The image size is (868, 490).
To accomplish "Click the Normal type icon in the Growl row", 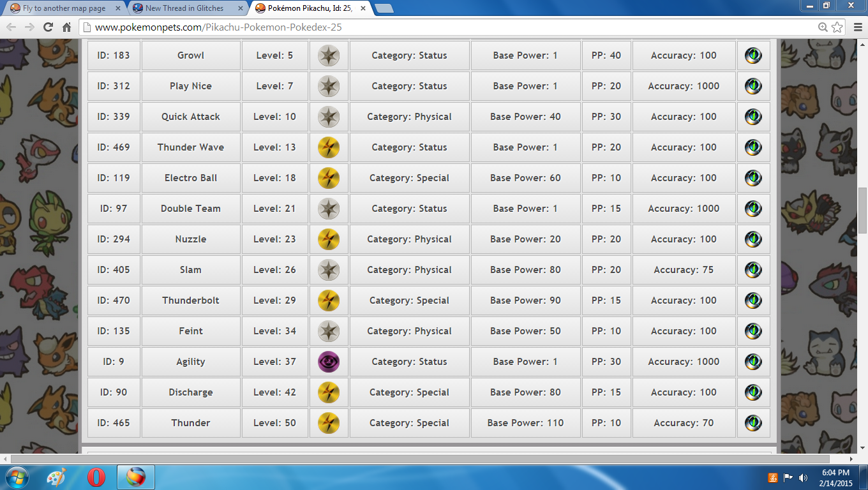I will coord(329,56).
